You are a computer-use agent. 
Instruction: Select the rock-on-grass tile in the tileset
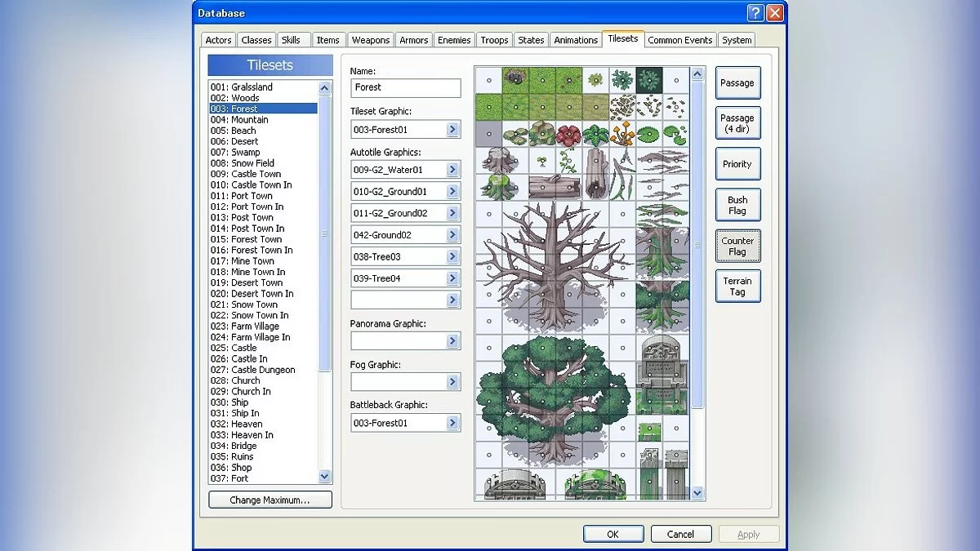[515, 79]
